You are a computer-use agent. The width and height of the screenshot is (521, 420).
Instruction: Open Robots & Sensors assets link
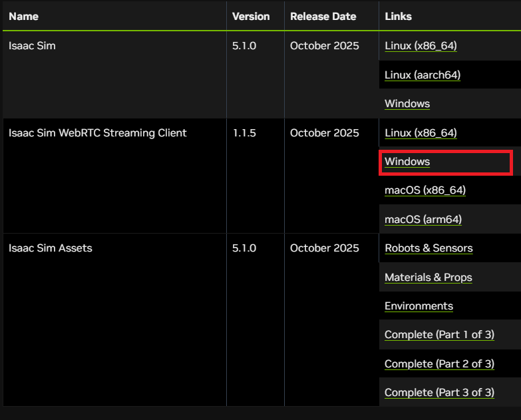coord(429,248)
